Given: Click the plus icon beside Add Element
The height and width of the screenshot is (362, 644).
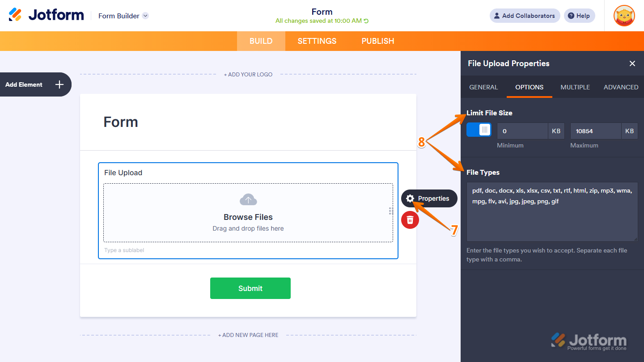Looking at the screenshot, I should 59,84.
